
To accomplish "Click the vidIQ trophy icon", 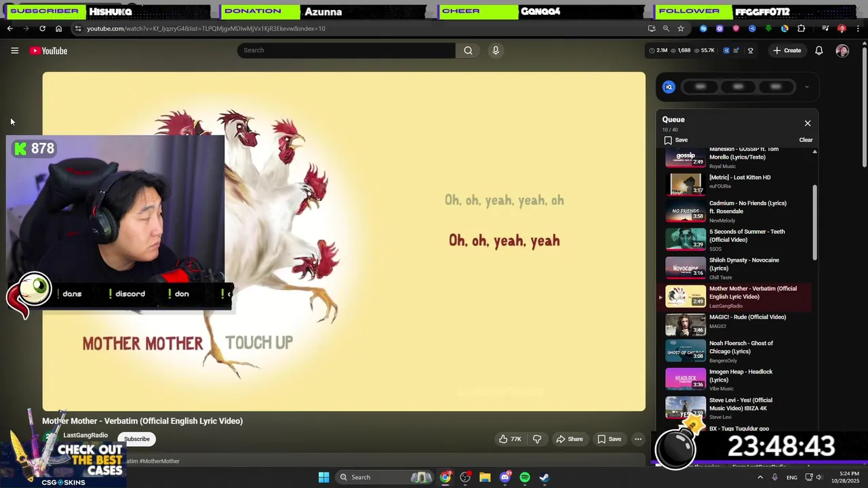I will click(x=751, y=51).
